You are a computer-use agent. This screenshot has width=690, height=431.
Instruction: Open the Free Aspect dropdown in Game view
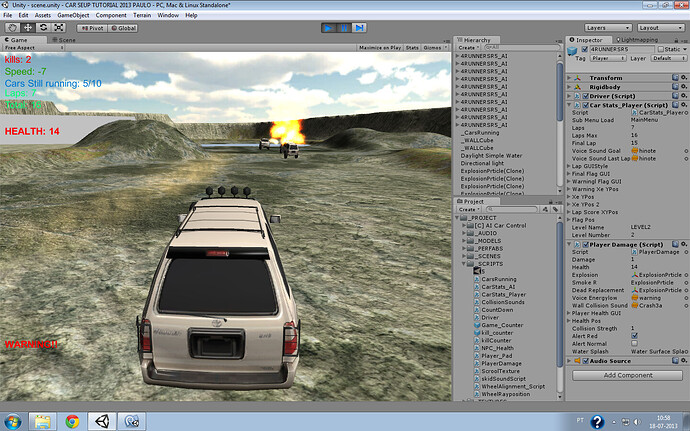[33, 48]
